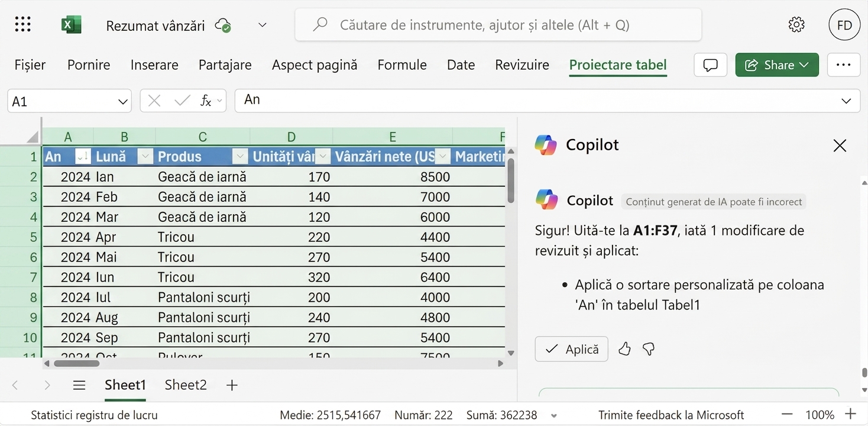Switch to the Pornire tab

[89, 65]
